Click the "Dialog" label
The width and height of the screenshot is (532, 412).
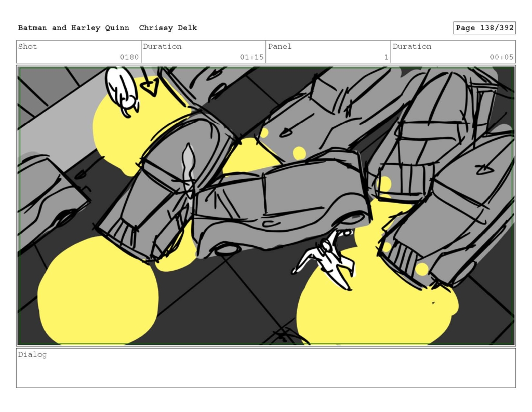click(32, 355)
